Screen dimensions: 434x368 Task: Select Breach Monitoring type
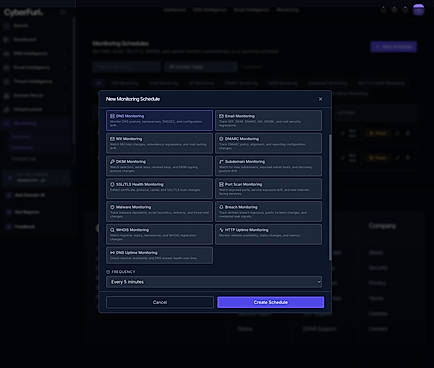point(268,211)
